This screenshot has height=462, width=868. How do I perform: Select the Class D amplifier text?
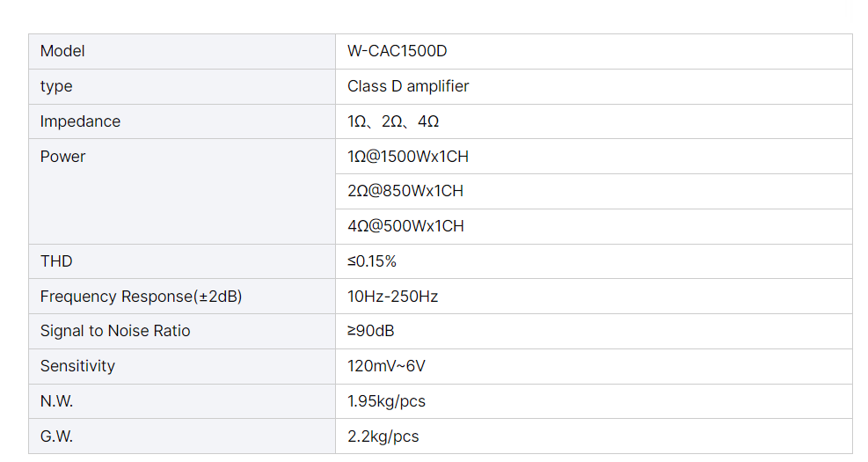[x=408, y=86]
